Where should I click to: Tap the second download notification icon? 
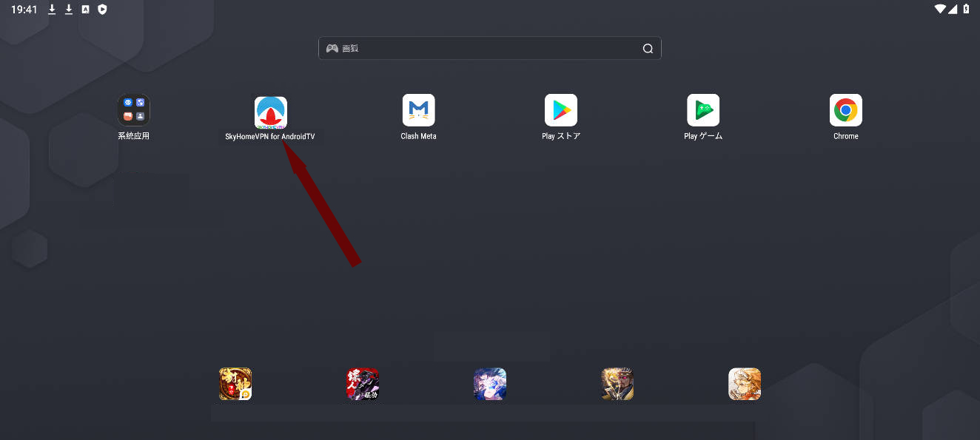pyautogui.click(x=69, y=10)
